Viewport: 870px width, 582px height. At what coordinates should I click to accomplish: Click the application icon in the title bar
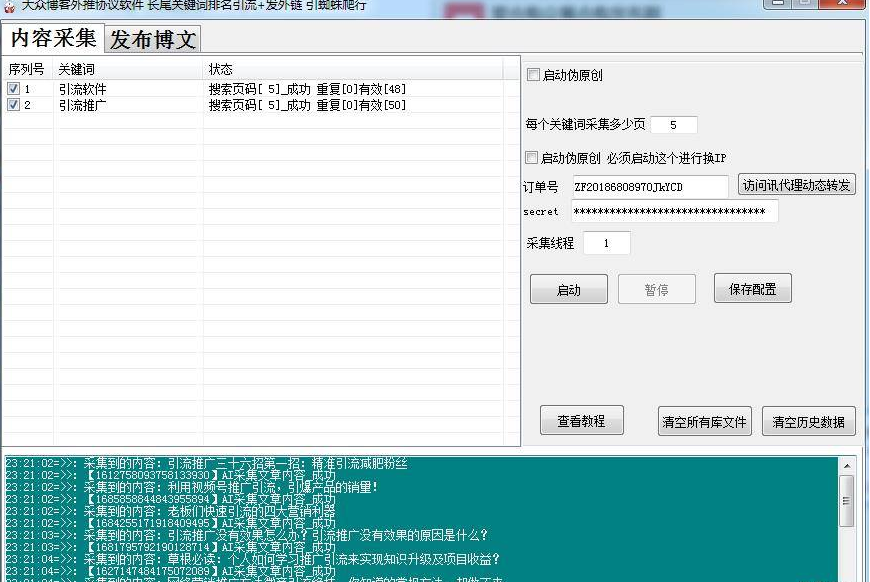9,5
